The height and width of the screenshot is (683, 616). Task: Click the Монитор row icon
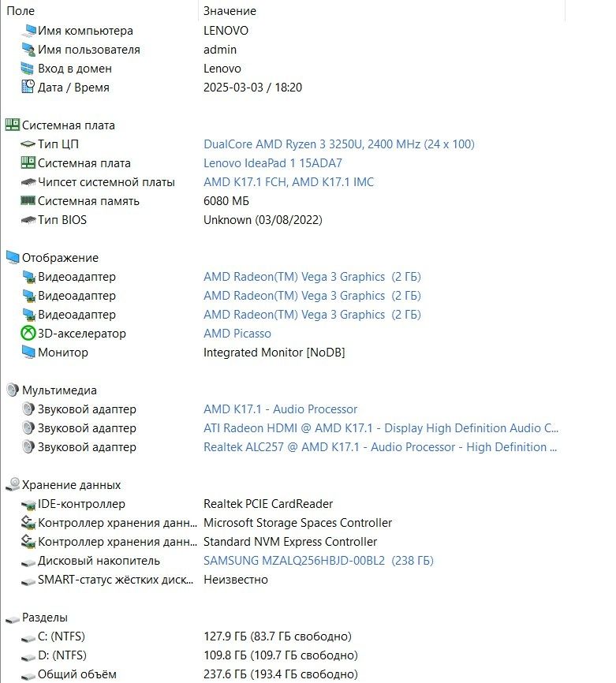(28, 353)
